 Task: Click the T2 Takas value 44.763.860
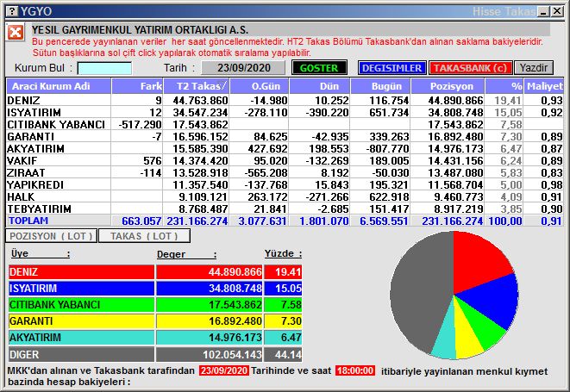pyautogui.click(x=200, y=100)
